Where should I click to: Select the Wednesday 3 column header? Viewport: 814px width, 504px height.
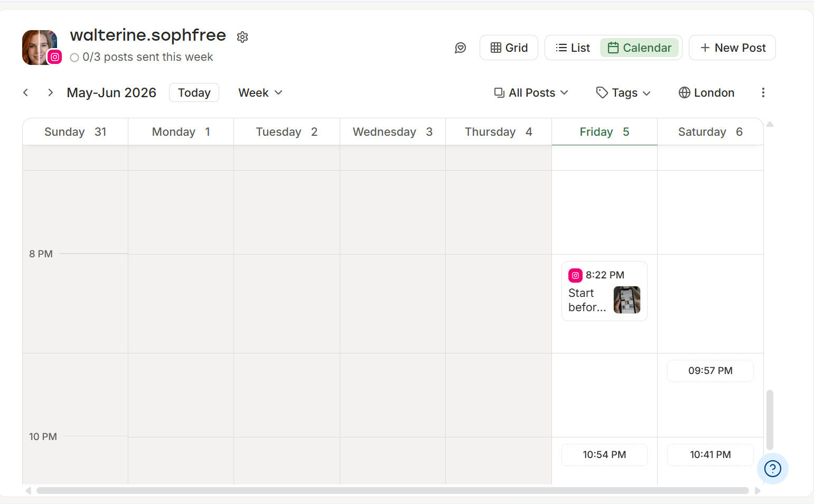[x=393, y=132]
